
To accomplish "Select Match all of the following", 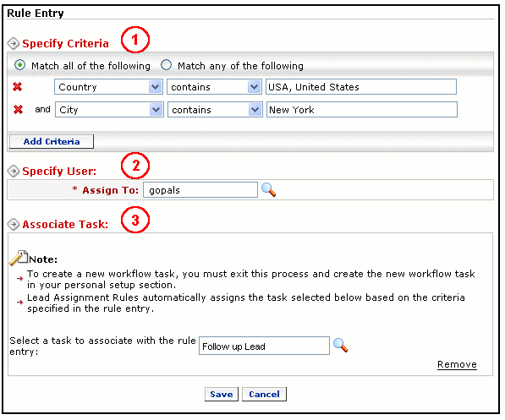I will 20,65.
